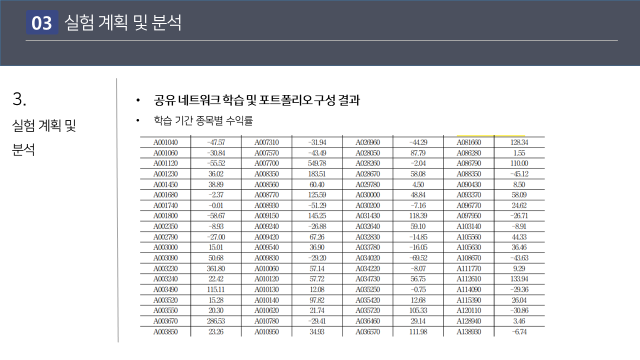
Task: Click table value '-31.94'
Action: pos(317,142)
